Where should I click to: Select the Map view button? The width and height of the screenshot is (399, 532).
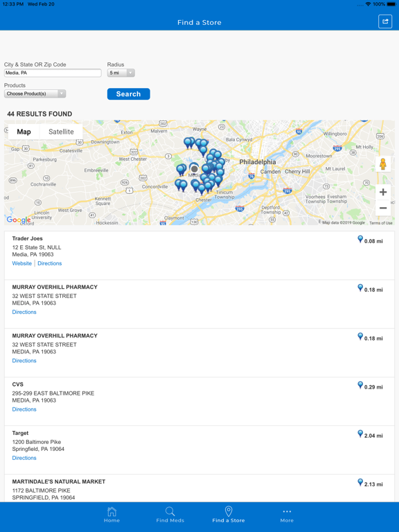(24, 132)
